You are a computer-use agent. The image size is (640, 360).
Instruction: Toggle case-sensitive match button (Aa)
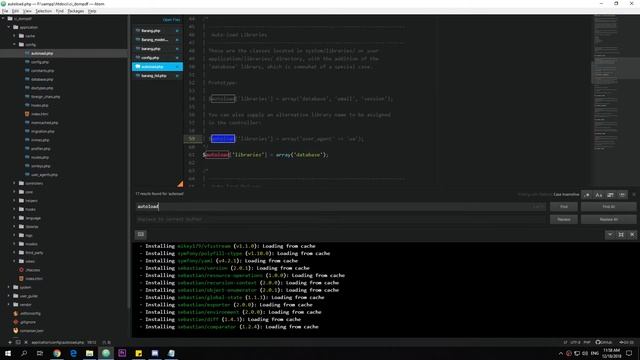(x=599, y=195)
